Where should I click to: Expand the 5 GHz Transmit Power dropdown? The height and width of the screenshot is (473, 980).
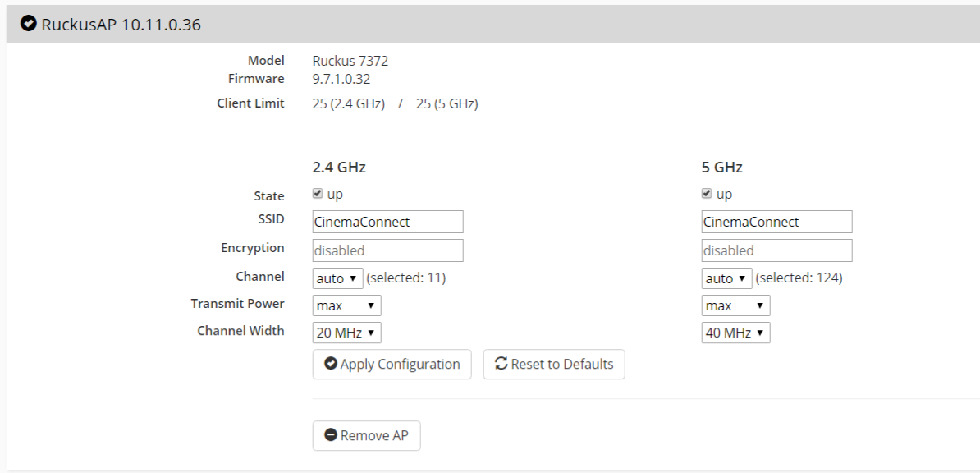(735, 305)
